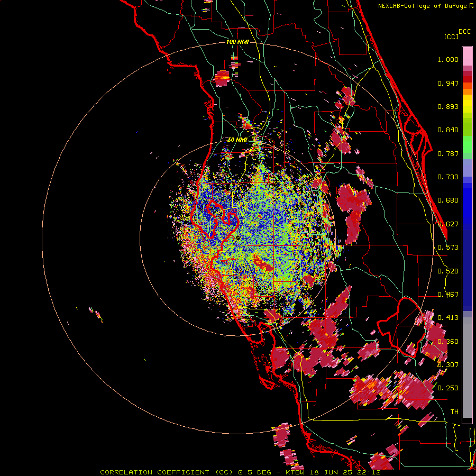Select the 0.787 legend value
The height and width of the screenshot is (476, 476).
[448, 153]
